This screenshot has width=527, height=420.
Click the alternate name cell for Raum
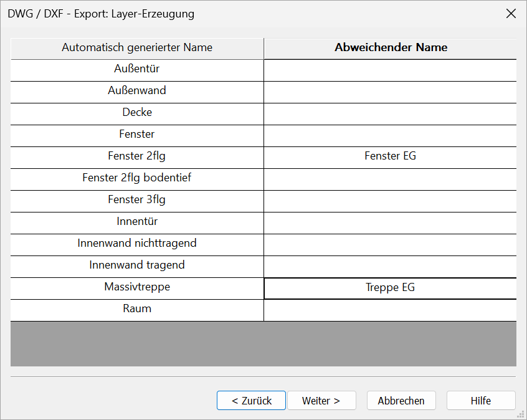pos(390,310)
